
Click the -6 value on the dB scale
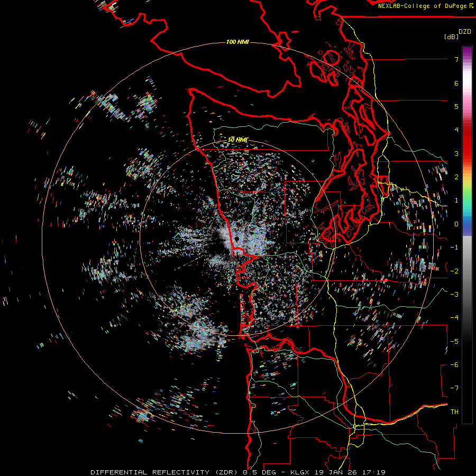click(454, 365)
